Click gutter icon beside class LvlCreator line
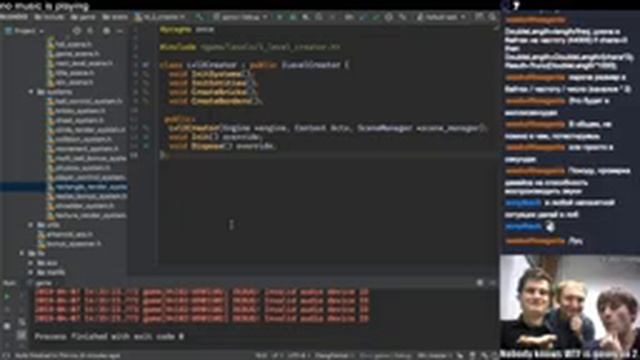The width and height of the screenshot is (640, 360). pos(146,65)
